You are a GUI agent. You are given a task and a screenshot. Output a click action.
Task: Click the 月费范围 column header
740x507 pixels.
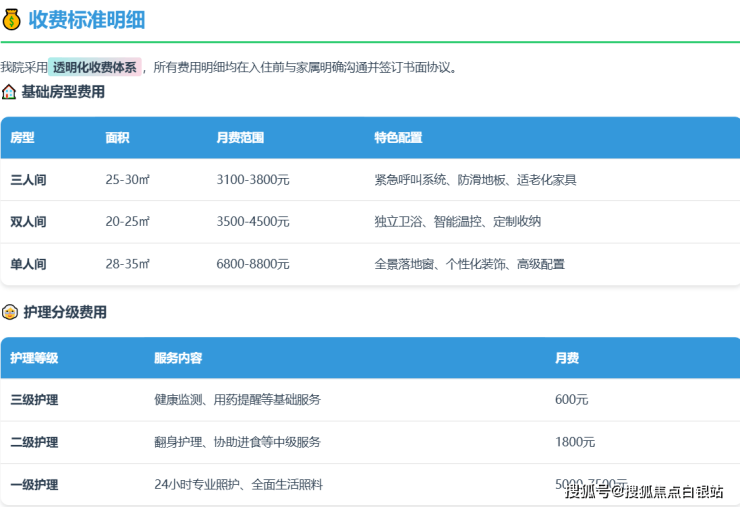click(240, 138)
